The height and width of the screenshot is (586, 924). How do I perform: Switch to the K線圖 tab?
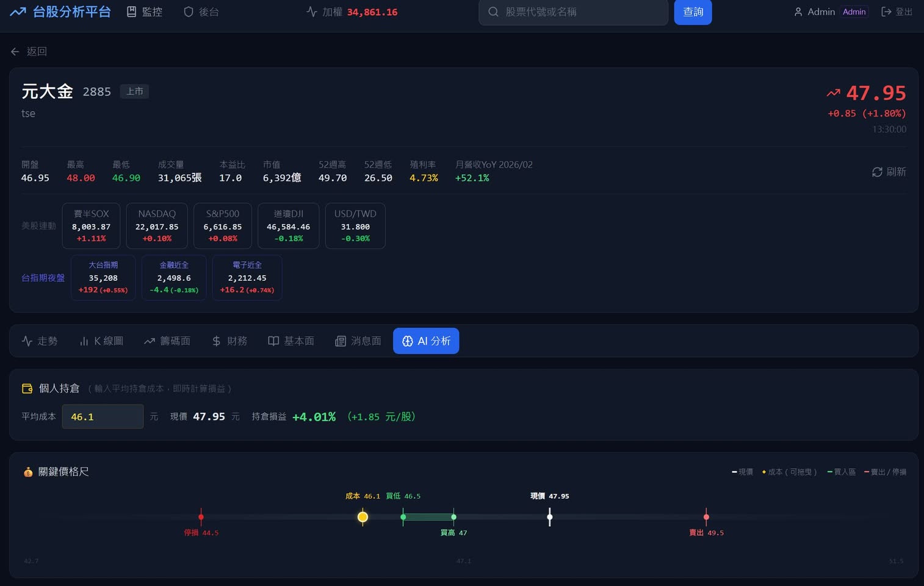click(101, 341)
